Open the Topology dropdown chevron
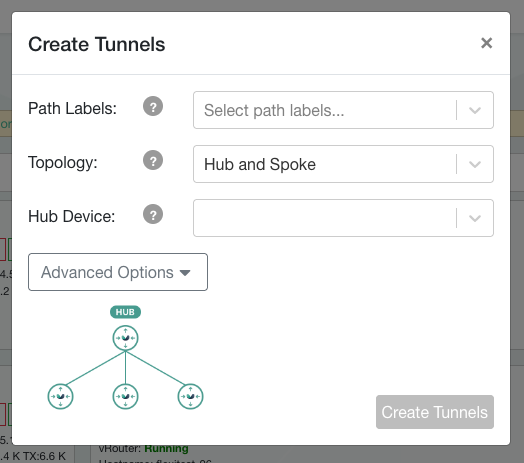524x463 pixels. pyautogui.click(x=475, y=164)
